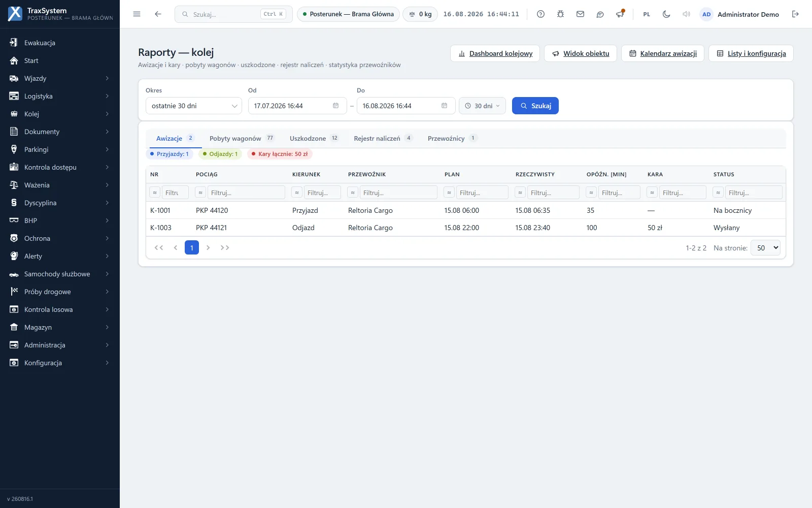
Task: Open calendar picker for Od date
Action: click(335, 106)
